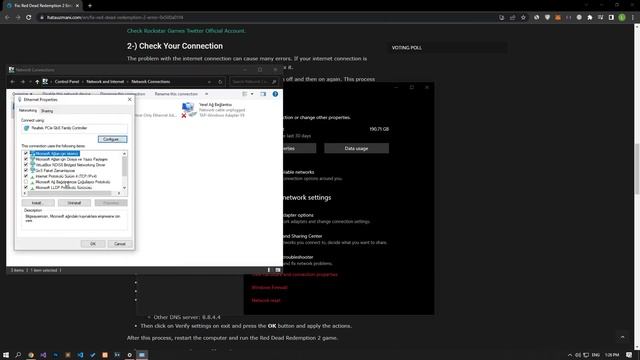The width and height of the screenshot is (640, 360).
Task: Click the media control icon in Chrome toolbar
Action: point(600,18)
